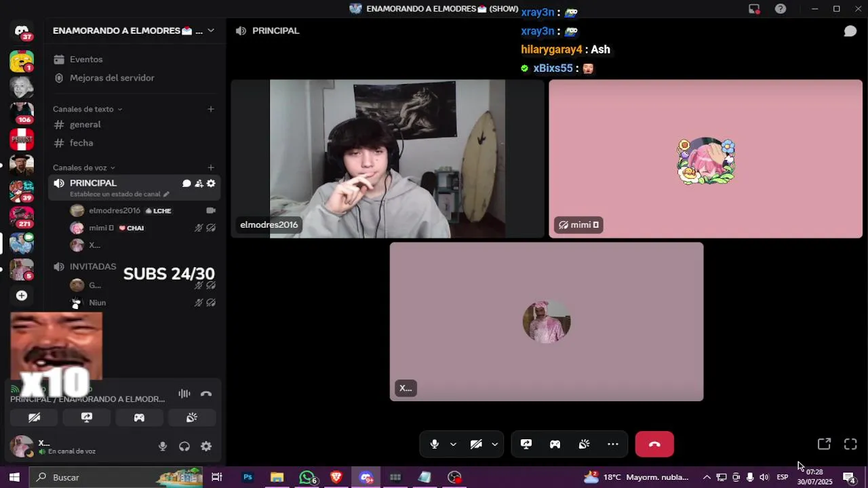The width and height of the screenshot is (868, 488).
Task: Open the PRINCIPAL channel chat icon in sidebar
Action: 186,183
